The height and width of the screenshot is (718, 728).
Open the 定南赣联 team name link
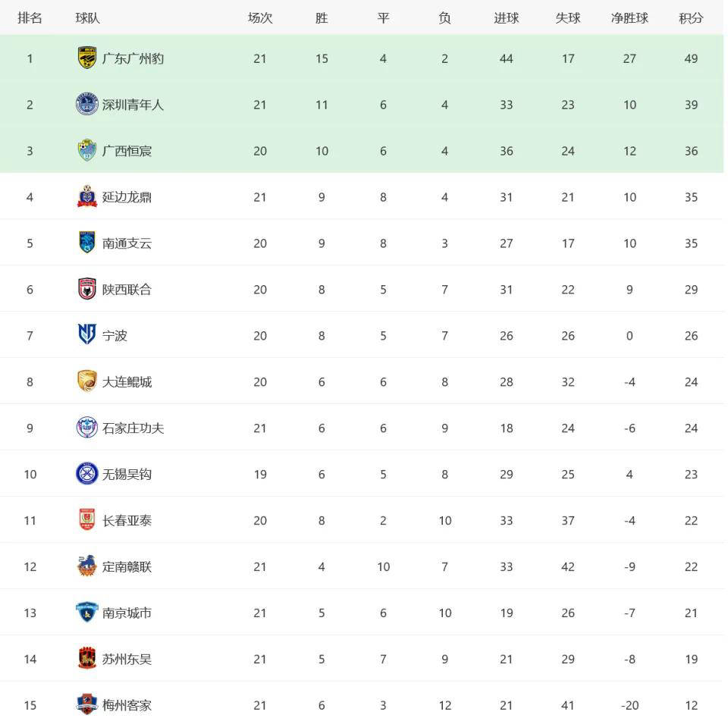point(127,566)
